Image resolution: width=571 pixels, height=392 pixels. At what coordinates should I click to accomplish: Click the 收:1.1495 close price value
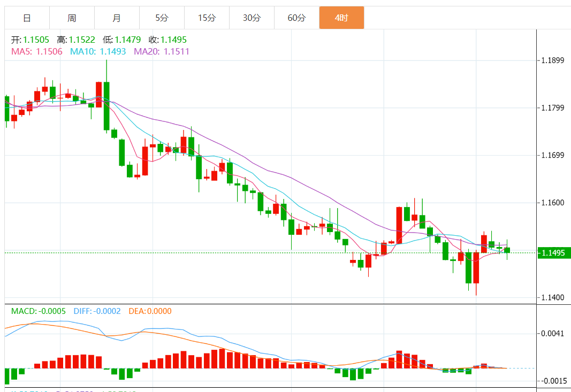[168, 40]
